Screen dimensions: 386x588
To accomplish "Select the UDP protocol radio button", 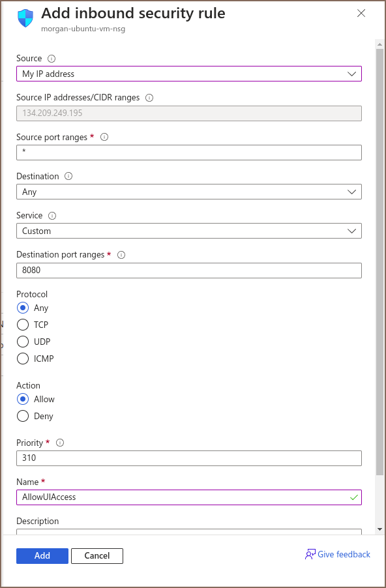I will (23, 342).
